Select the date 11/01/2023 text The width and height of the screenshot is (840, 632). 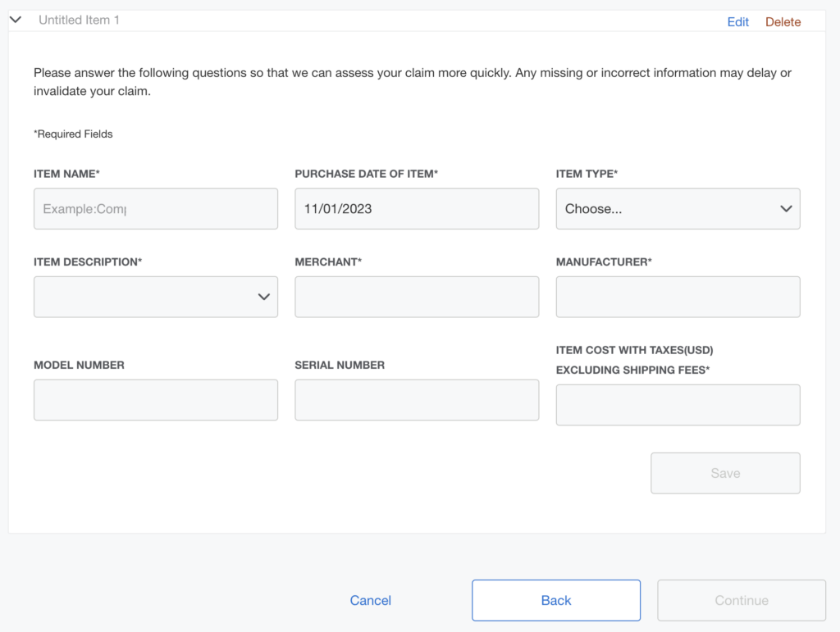tap(339, 208)
